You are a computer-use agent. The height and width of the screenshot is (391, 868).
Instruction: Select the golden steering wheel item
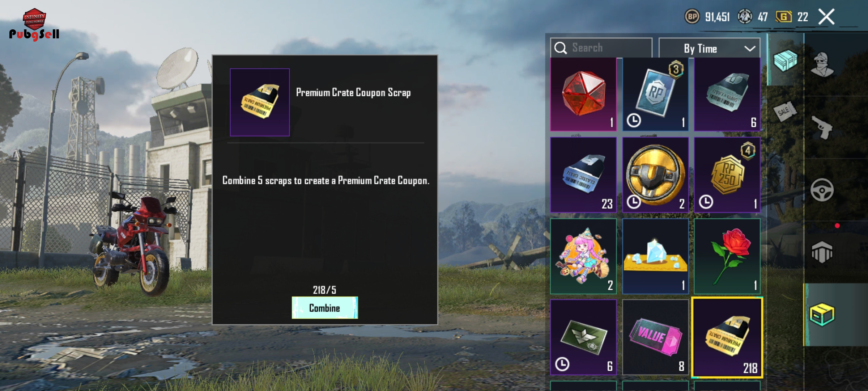pos(655,175)
